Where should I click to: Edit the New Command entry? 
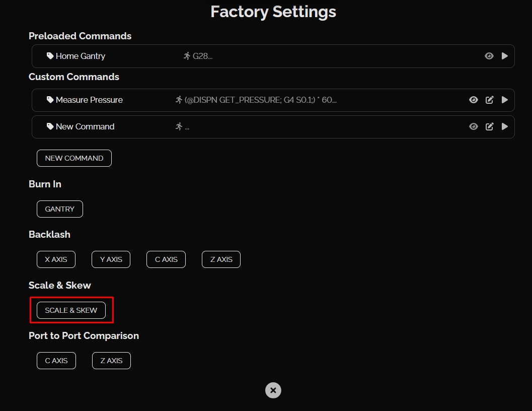click(x=489, y=126)
